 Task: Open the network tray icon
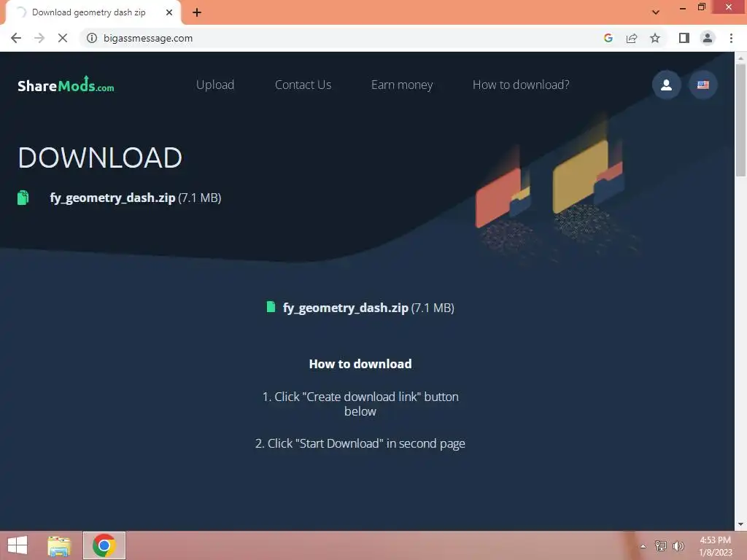coord(661,546)
